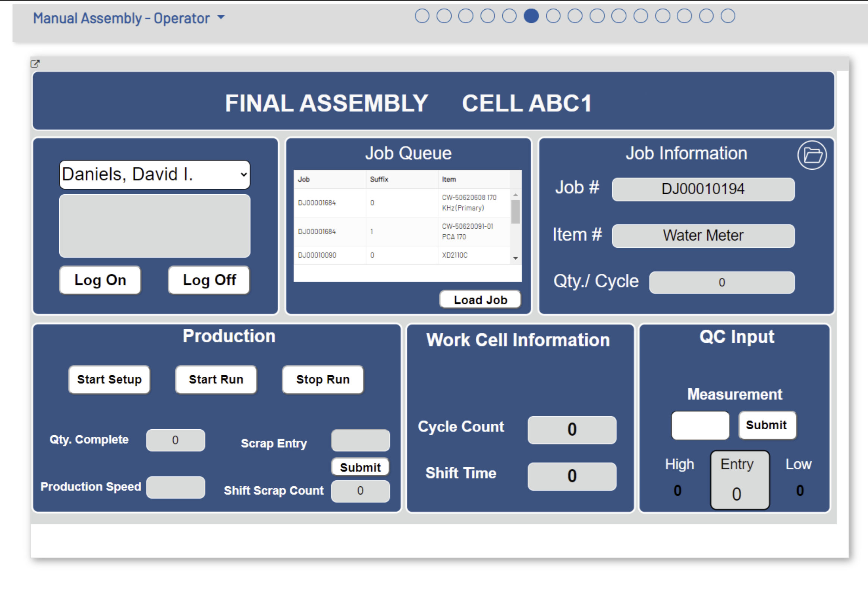Screen dimensions: 868x593
Task: Select the seventh page indicator circle
Action: pyautogui.click(x=553, y=16)
